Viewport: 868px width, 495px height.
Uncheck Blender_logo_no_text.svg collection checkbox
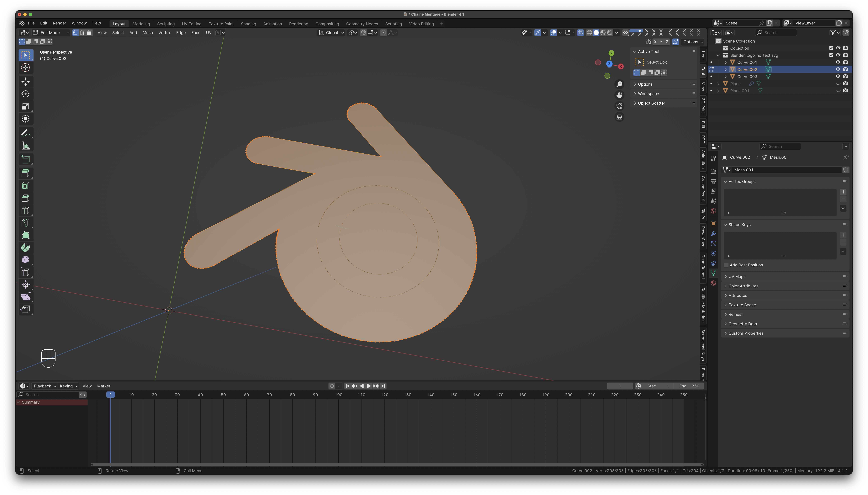click(831, 55)
